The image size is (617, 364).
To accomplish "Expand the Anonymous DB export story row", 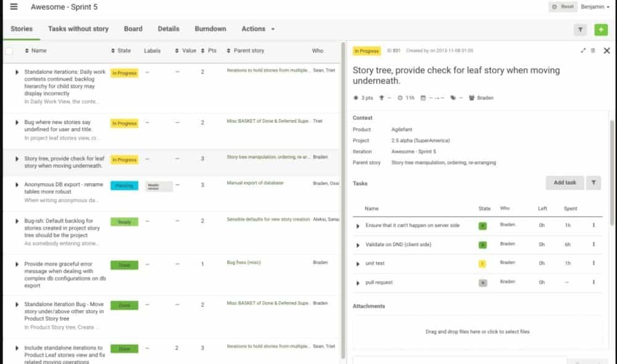I will coord(17,184).
